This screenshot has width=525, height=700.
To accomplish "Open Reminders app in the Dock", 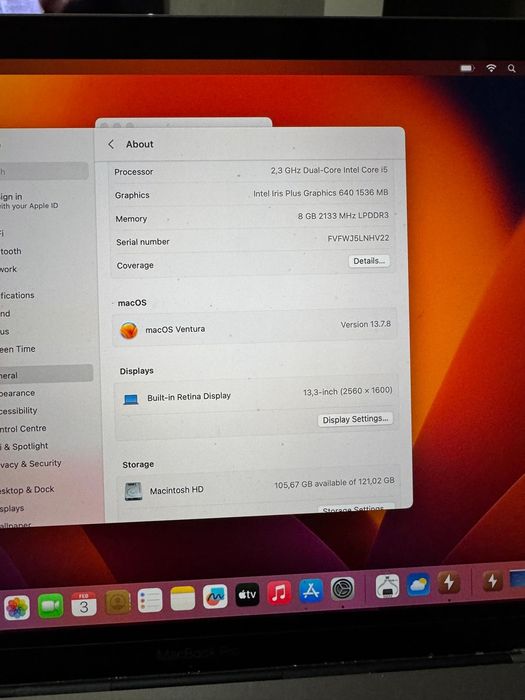I will tap(150, 600).
